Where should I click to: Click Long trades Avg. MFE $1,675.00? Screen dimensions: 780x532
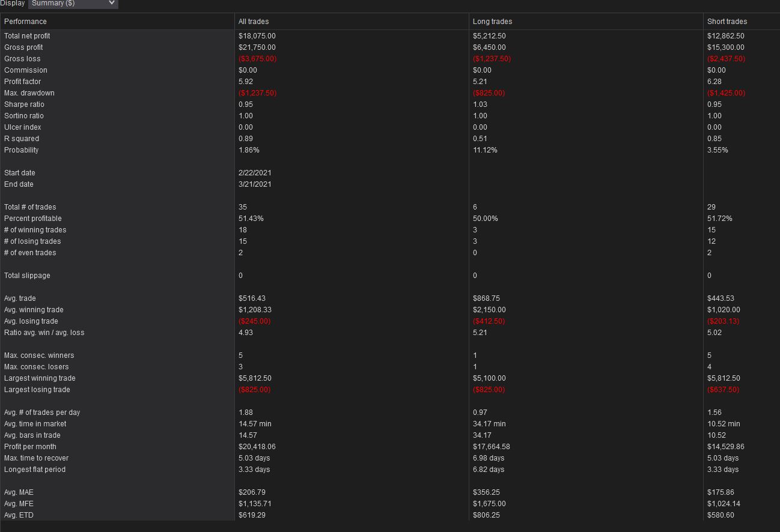click(489, 504)
